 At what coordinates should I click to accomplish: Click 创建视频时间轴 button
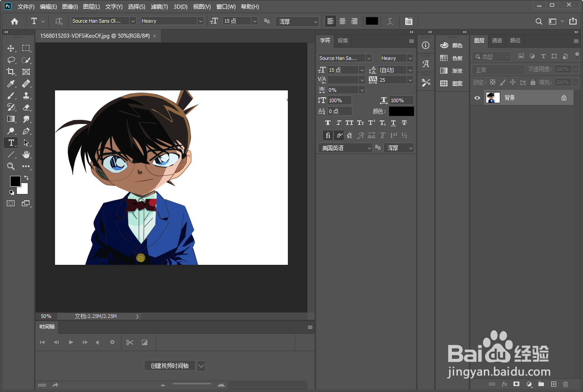(170, 366)
